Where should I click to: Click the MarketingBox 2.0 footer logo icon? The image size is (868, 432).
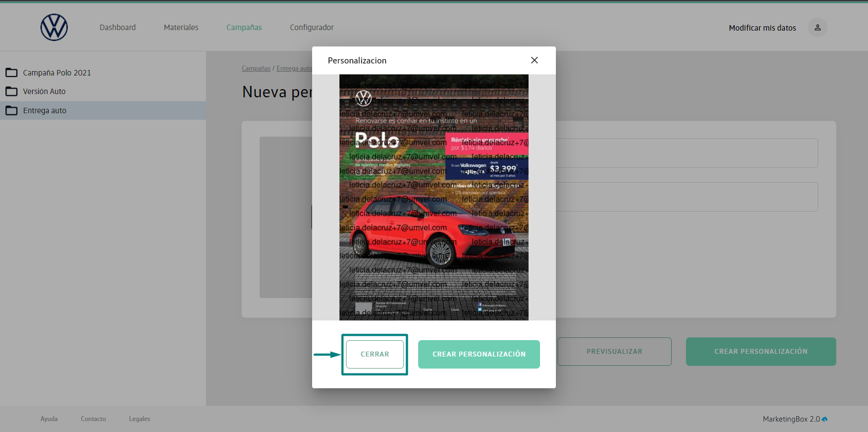[825, 419]
